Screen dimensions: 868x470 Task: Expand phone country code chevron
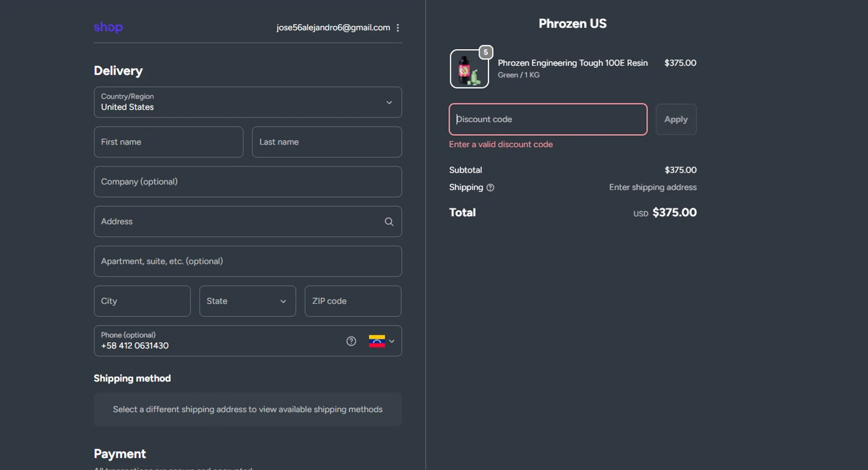(392, 341)
